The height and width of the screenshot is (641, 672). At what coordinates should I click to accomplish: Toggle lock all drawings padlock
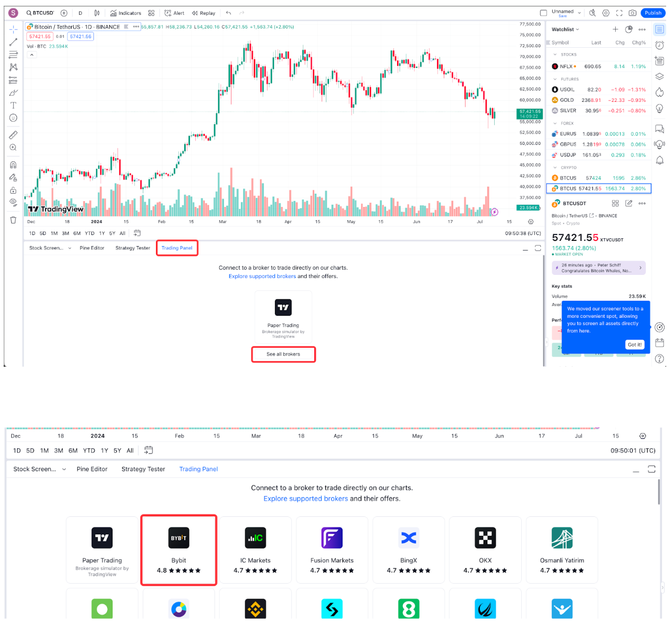(x=13, y=190)
